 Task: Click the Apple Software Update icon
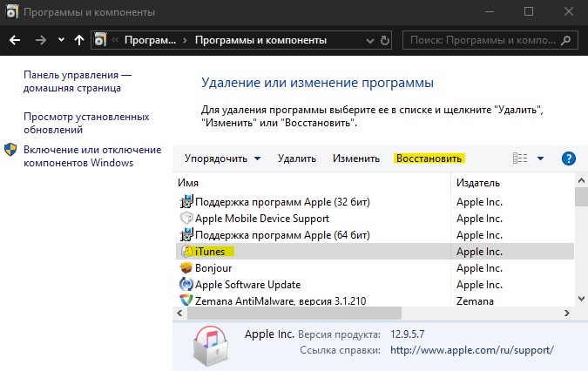point(186,285)
